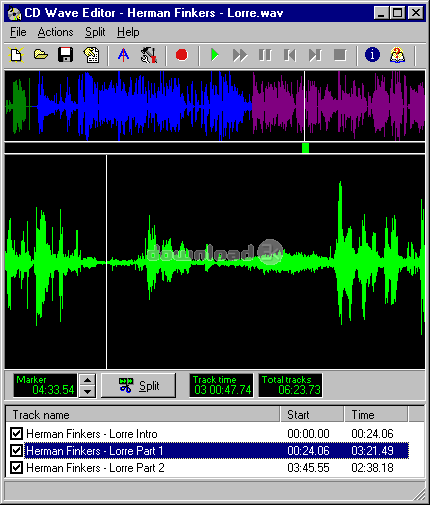Uncheck Herman Finkers - Lorre Intro track
Viewport: 430px width, 505px height.
click(x=16, y=434)
